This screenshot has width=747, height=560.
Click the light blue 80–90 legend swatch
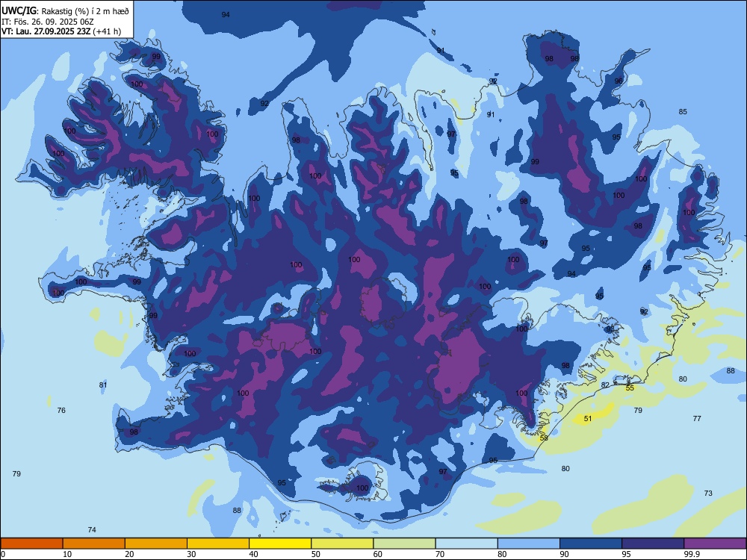(529, 544)
